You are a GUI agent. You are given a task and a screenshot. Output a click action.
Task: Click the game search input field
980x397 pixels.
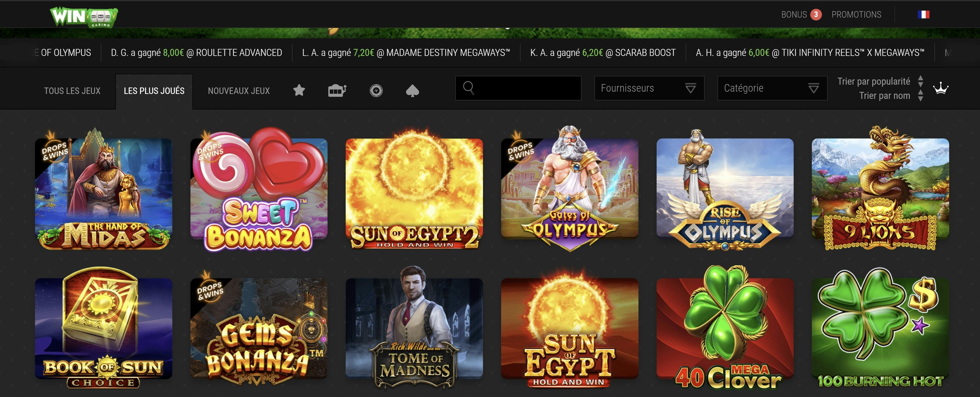[x=518, y=88]
